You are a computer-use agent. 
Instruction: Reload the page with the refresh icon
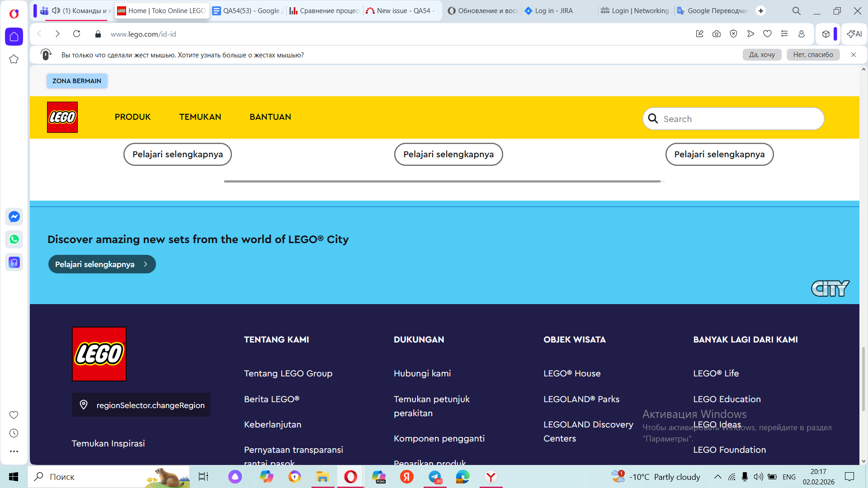[77, 34]
